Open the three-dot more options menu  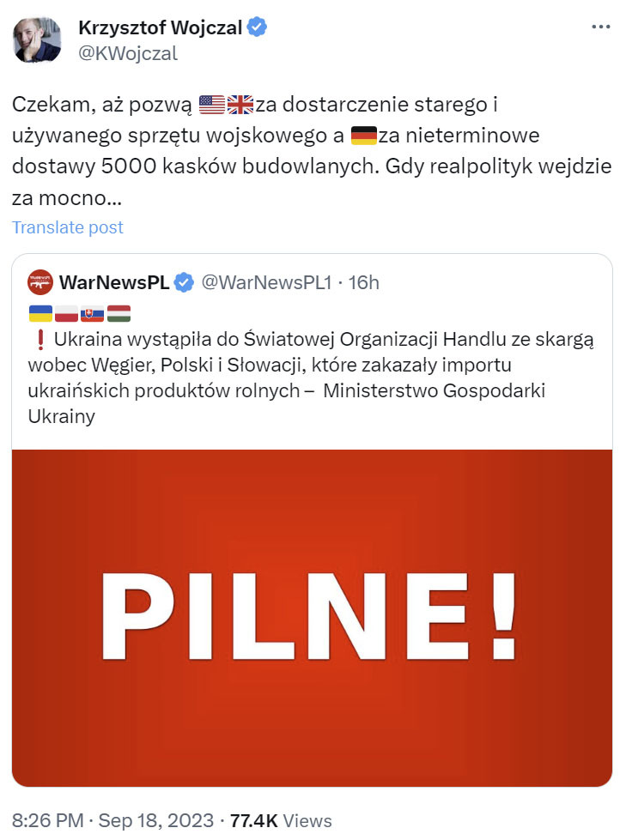point(601,27)
